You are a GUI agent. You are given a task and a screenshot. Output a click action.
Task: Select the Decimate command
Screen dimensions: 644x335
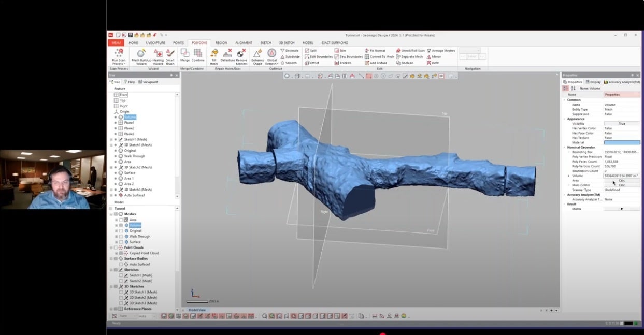[x=289, y=51]
